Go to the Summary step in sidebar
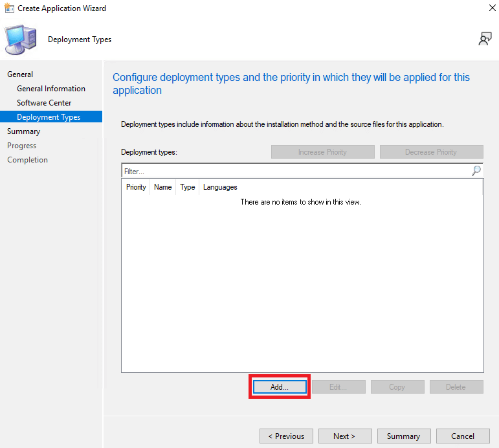This screenshot has width=499, height=448. click(23, 131)
